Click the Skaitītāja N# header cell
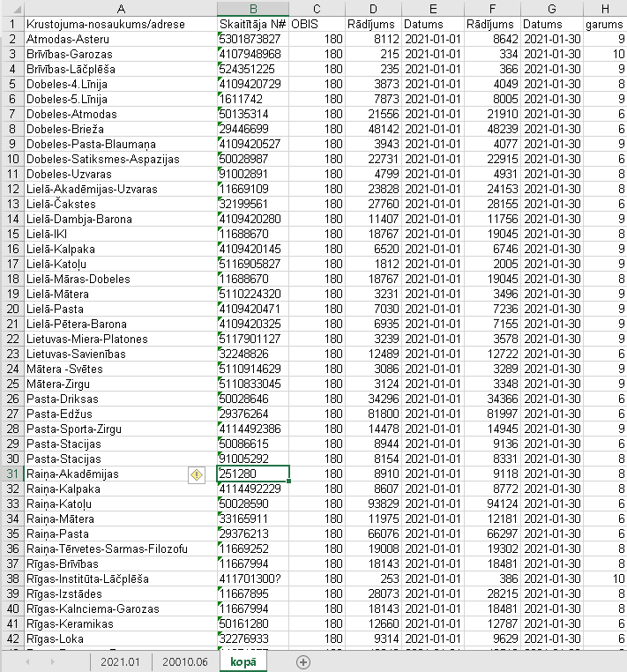Screen dimensions: 627x672 pyautogui.click(x=252, y=24)
